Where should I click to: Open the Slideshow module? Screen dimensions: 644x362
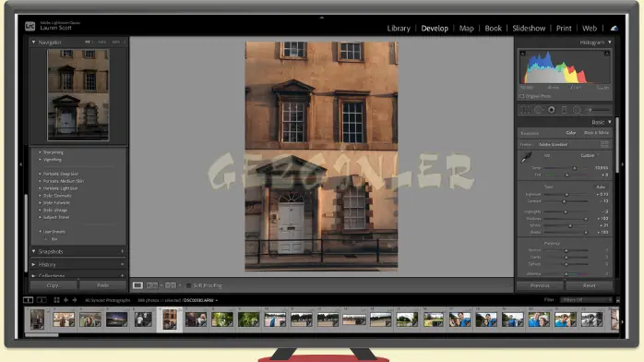click(529, 29)
